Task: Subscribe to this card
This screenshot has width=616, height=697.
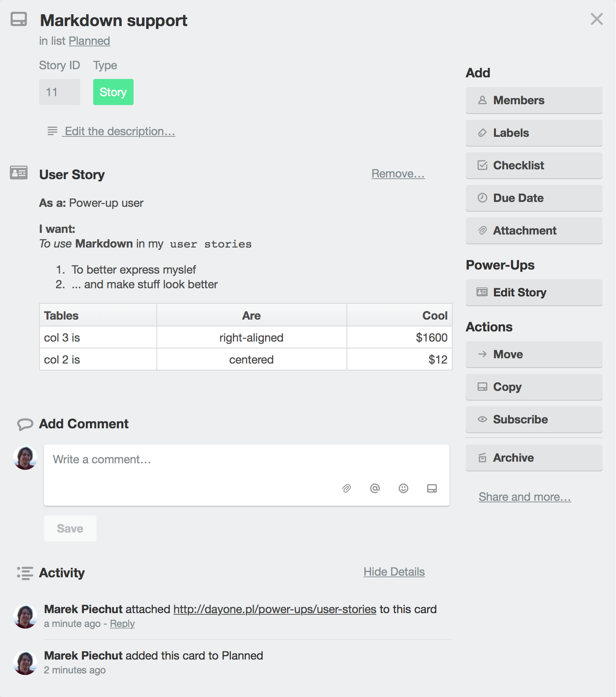Action: 534,419
